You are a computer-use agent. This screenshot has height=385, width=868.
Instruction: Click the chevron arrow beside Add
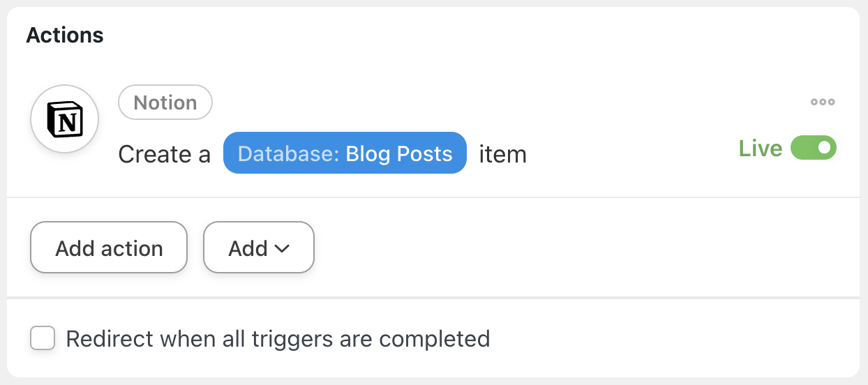[282, 248]
